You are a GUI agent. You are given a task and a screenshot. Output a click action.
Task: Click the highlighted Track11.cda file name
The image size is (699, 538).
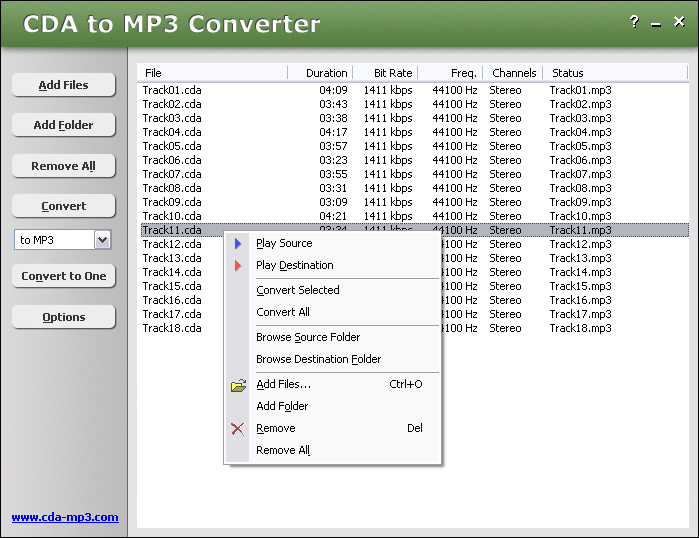[172, 230]
